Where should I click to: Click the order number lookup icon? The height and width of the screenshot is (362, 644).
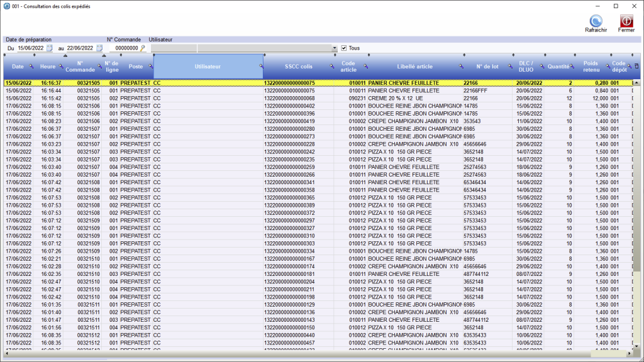[143, 48]
